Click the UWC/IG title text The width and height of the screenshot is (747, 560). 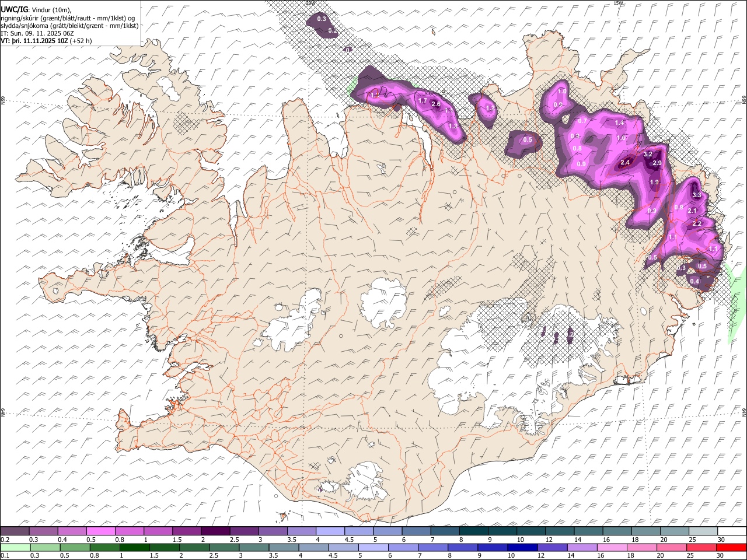click(x=14, y=9)
